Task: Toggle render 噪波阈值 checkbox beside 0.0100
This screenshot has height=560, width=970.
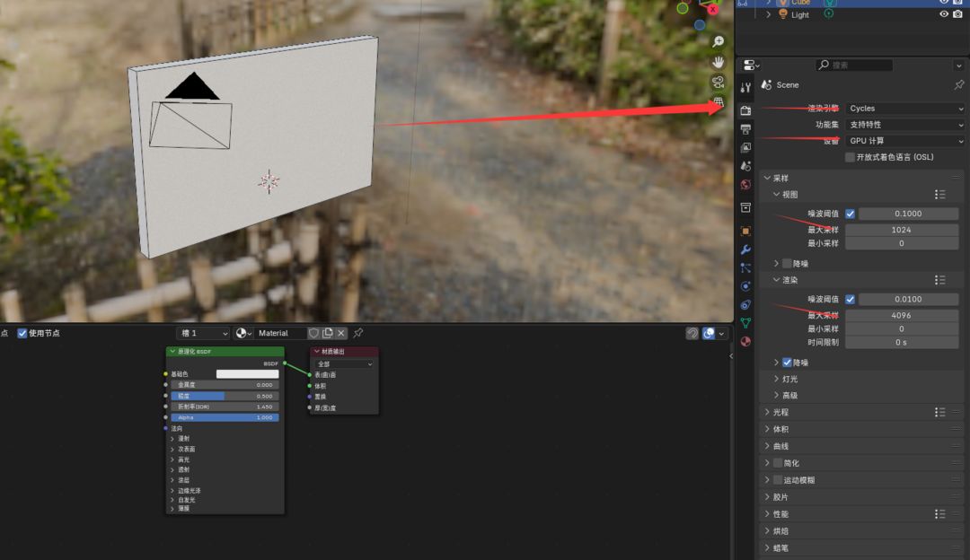Action: pos(850,299)
